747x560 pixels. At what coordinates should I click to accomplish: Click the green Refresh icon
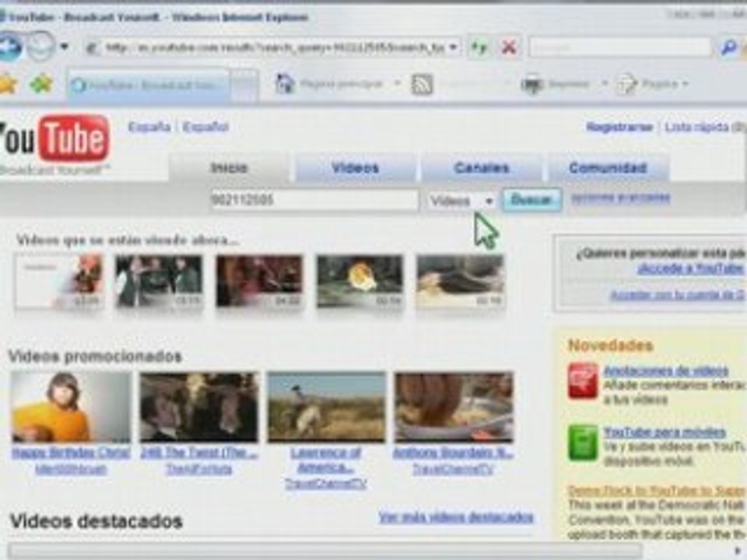coord(479,47)
